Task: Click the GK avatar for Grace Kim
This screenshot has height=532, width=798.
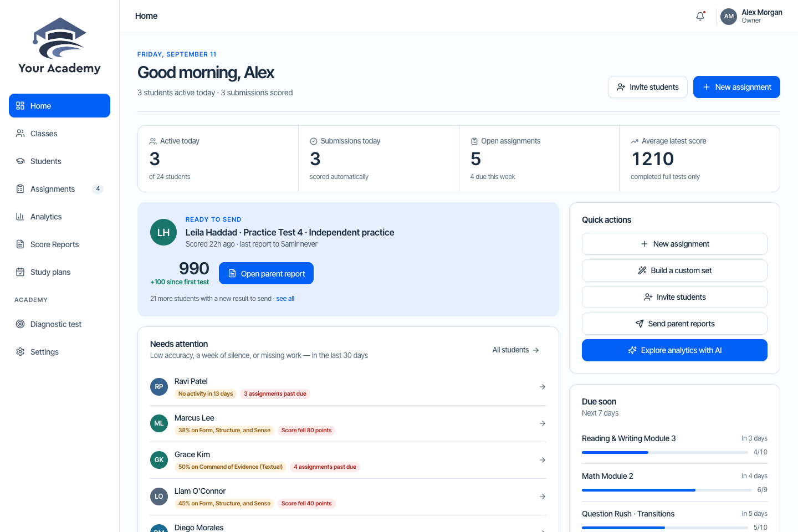Action: pos(159,460)
